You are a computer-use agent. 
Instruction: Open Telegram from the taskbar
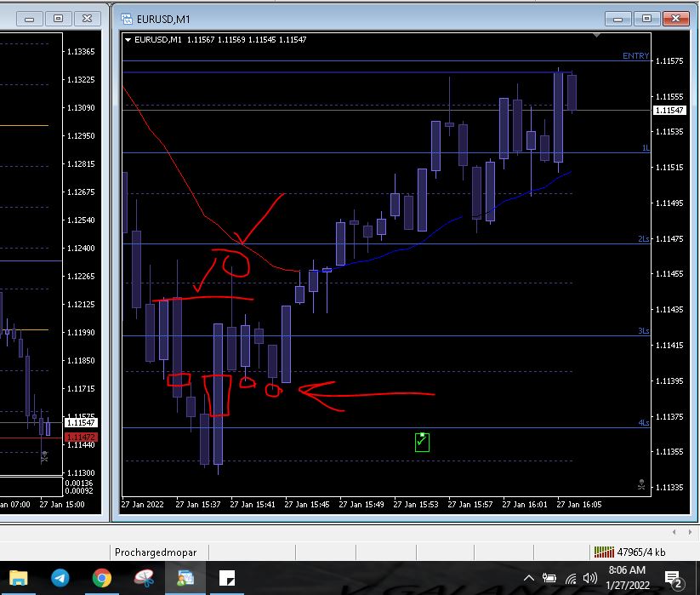tap(60, 578)
